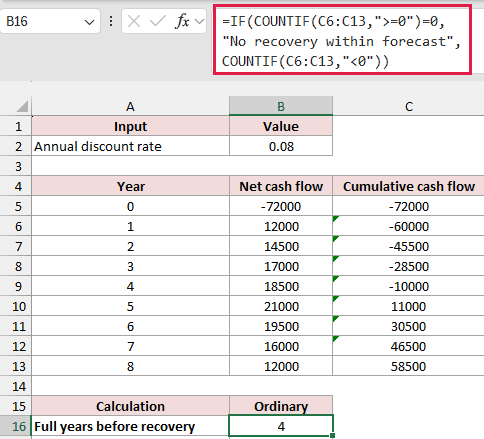Select row 2 header
Image resolution: width=484 pixels, height=439 pixels.
coord(16,146)
